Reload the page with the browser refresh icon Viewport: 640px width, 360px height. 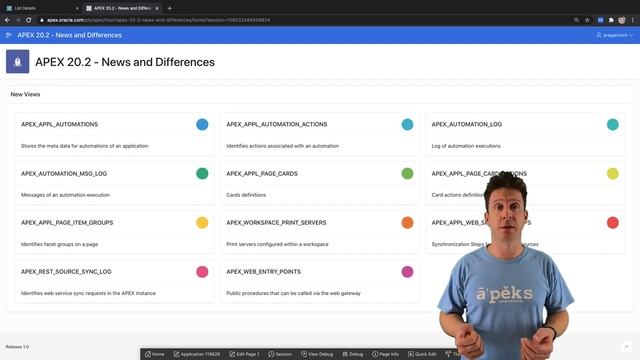click(x=29, y=20)
